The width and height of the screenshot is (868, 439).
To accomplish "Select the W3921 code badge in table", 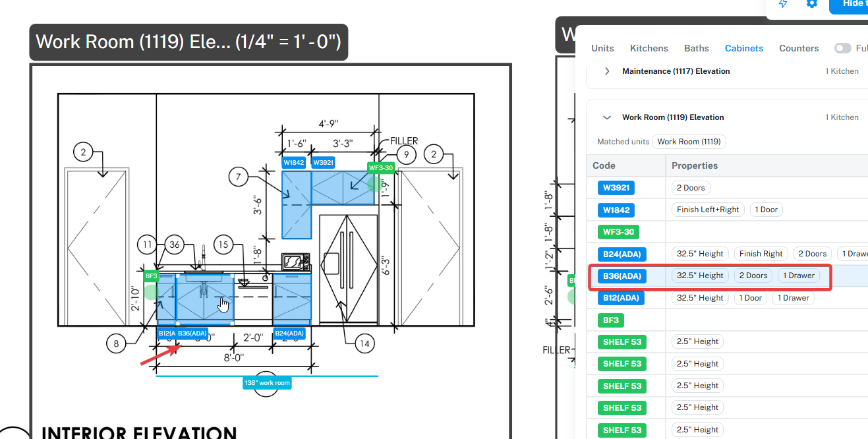I will coord(616,188).
